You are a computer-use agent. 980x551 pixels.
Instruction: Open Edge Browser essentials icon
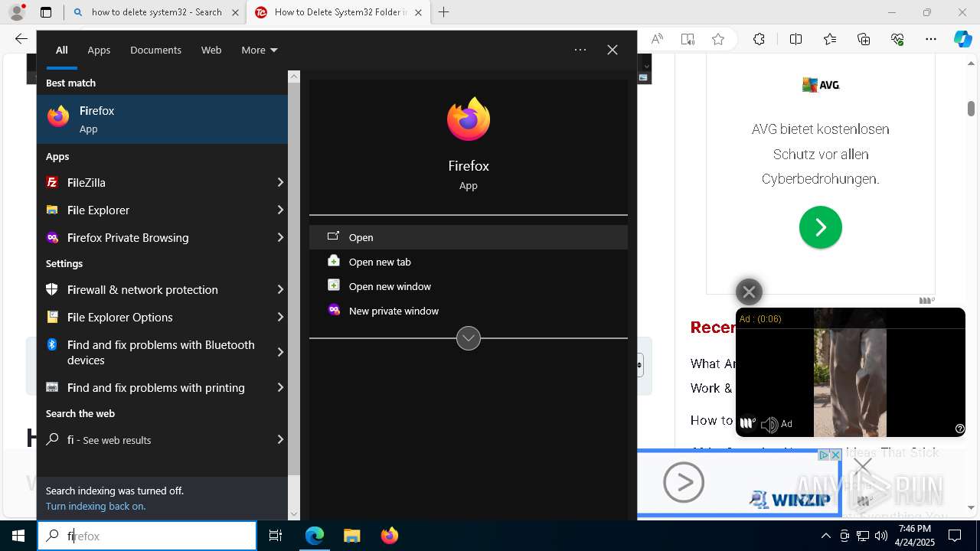tap(897, 39)
